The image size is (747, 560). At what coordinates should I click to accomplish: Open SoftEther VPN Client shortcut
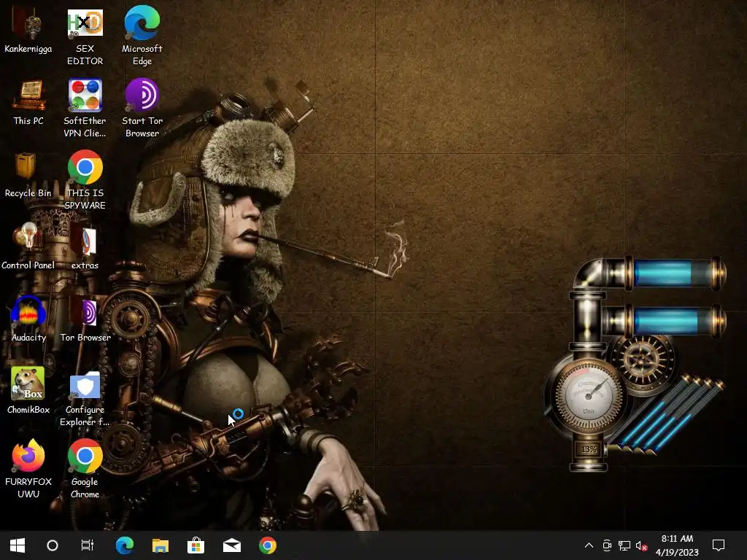click(85, 108)
